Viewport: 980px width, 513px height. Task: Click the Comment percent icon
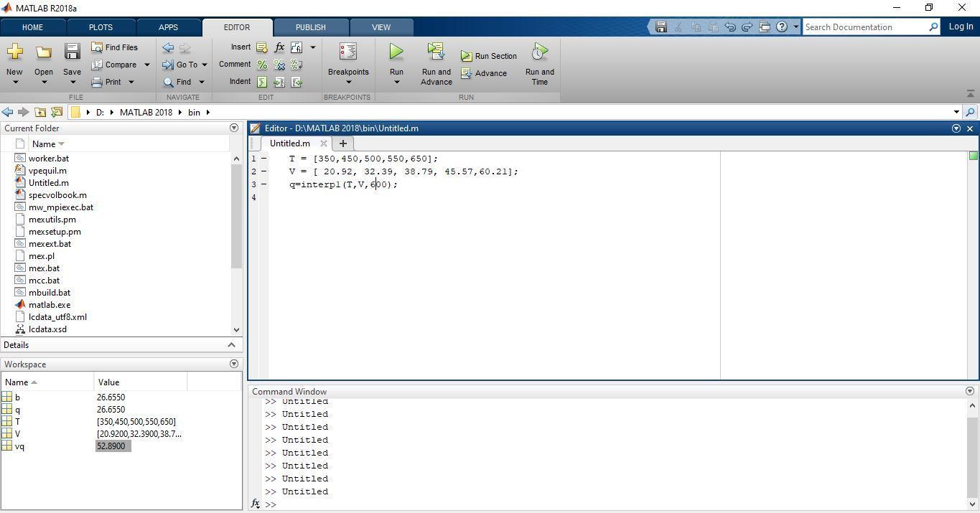[x=262, y=65]
